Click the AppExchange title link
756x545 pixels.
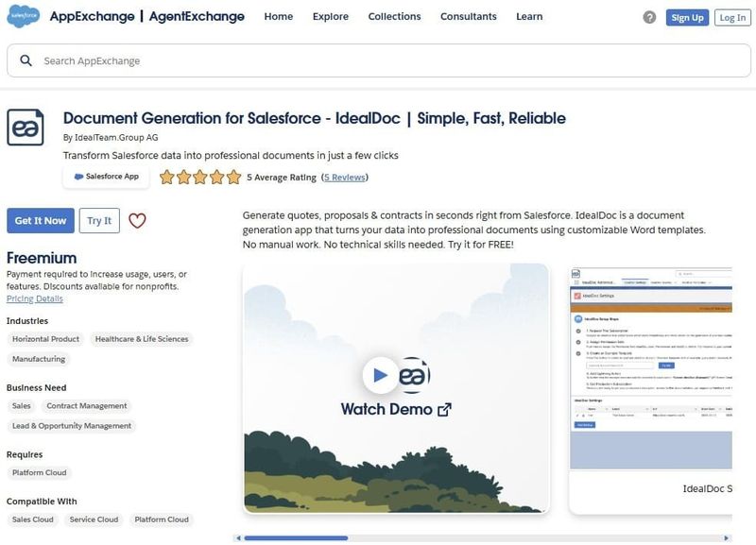(92, 16)
